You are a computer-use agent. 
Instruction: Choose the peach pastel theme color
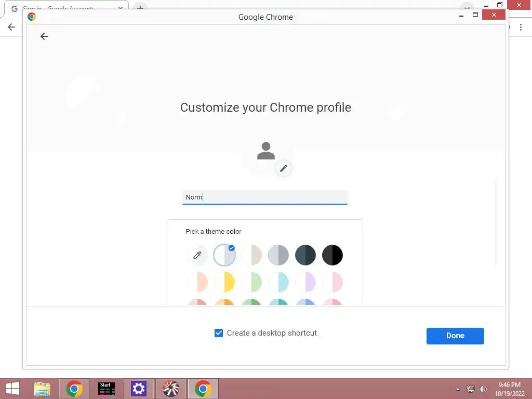pos(197,282)
